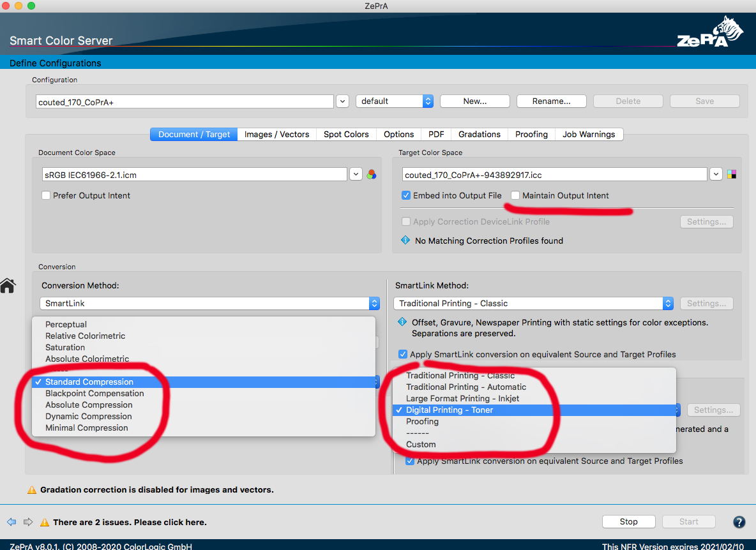The height and width of the screenshot is (550, 756).
Task: Click the info icon beside Offset, Gravure description
Action: [402, 322]
